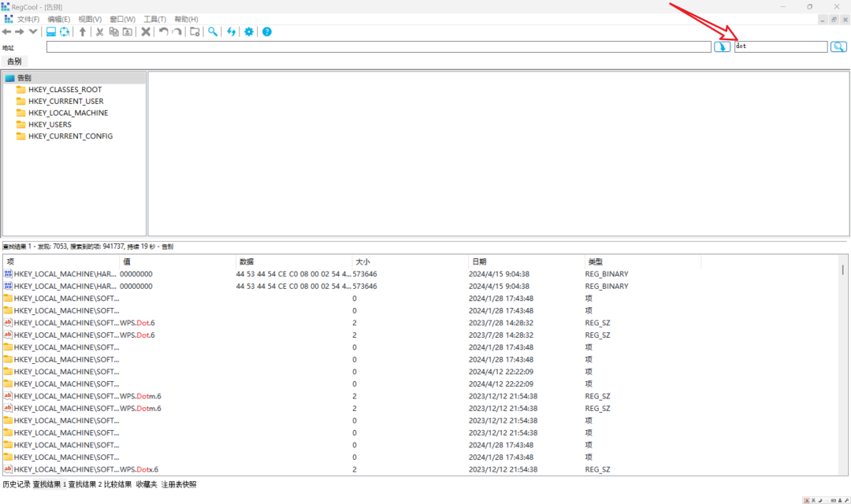This screenshot has height=504, width=851.
Task: Select the 告别 root tree node
Action: point(24,78)
